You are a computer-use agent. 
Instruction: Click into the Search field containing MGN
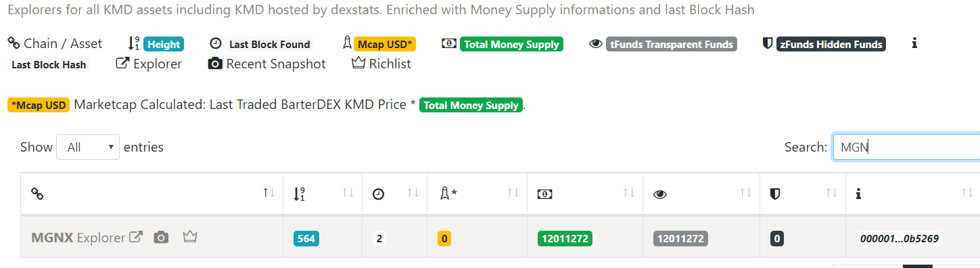pos(906,147)
